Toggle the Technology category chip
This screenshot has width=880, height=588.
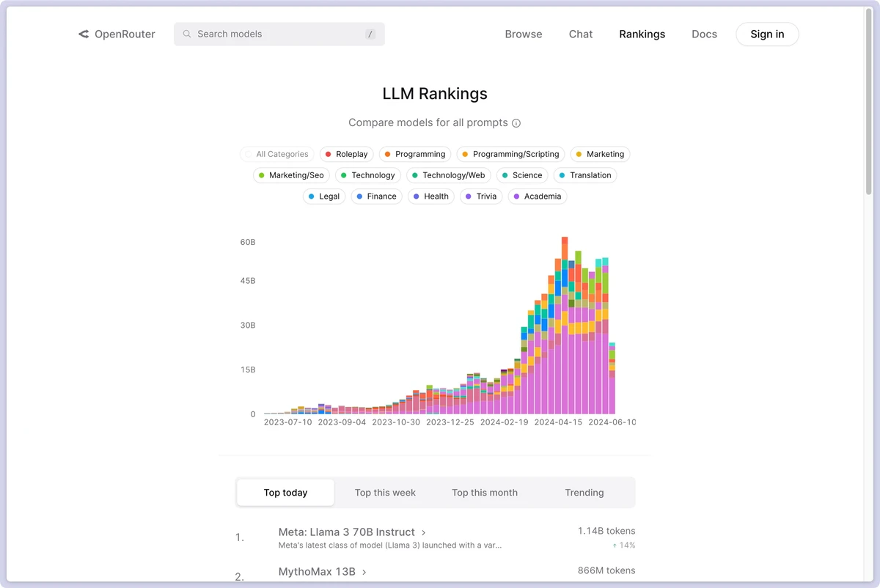pyautogui.click(x=368, y=175)
